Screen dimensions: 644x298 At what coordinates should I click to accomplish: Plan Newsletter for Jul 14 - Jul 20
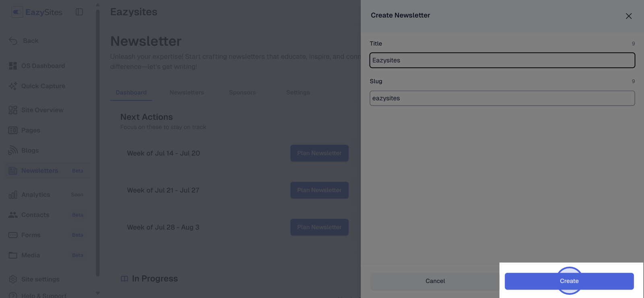320,153
